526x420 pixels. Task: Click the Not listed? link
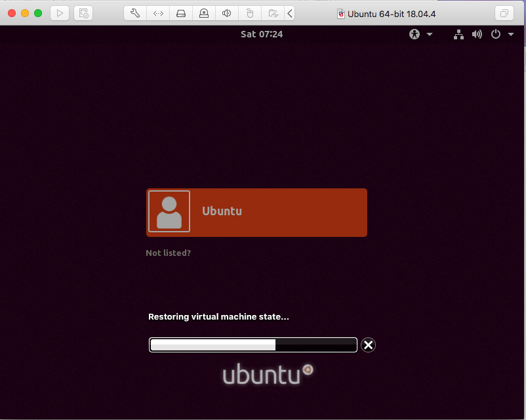click(x=168, y=253)
